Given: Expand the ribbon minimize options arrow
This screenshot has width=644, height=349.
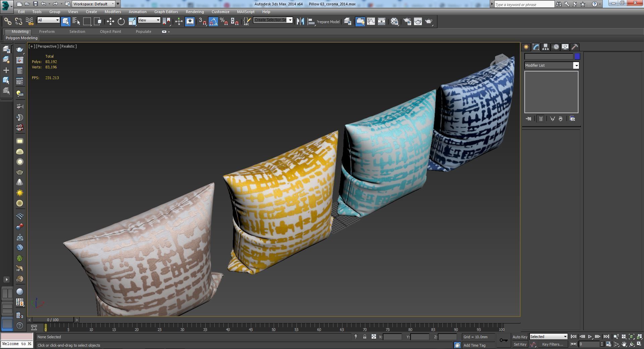Looking at the screenshot, I should [169, 32].
